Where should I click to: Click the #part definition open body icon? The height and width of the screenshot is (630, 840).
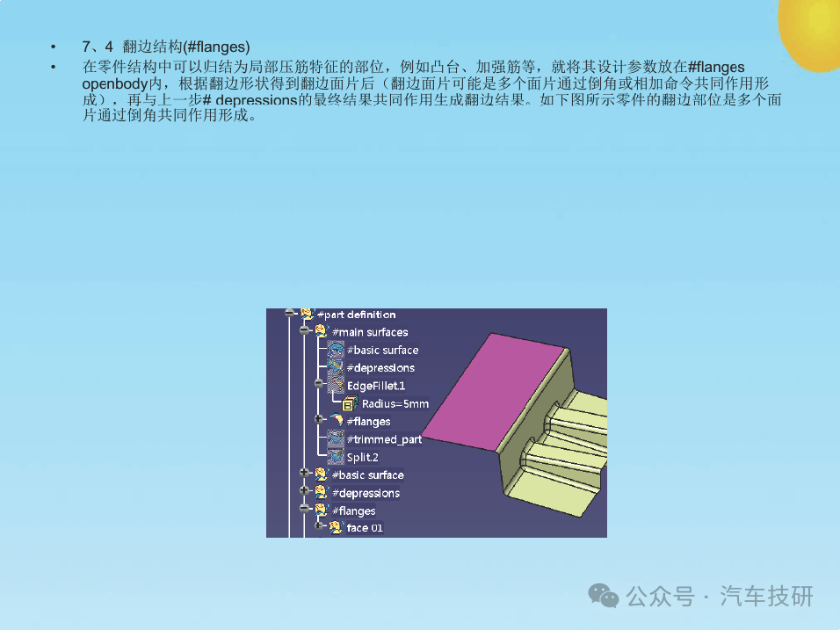(x=307, y=314)
